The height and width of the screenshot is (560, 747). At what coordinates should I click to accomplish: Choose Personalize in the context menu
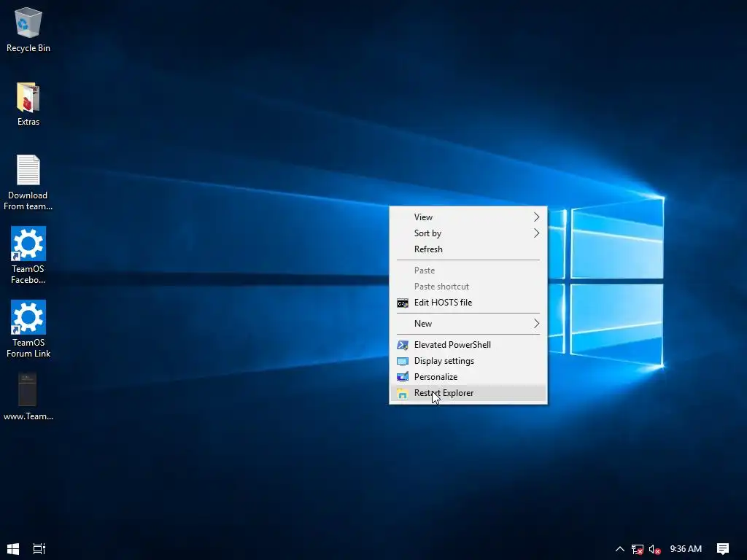468,377
